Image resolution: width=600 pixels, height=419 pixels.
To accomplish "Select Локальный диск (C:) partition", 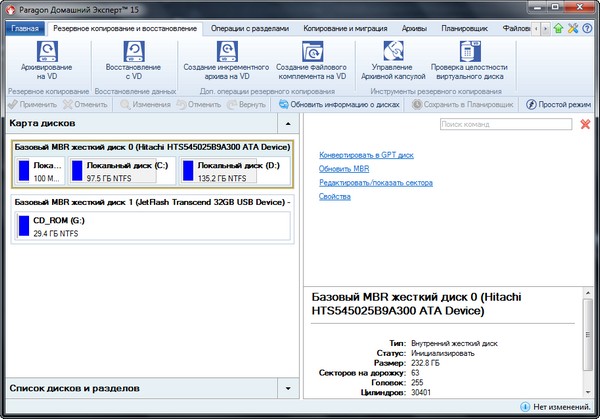I will 122,171.
